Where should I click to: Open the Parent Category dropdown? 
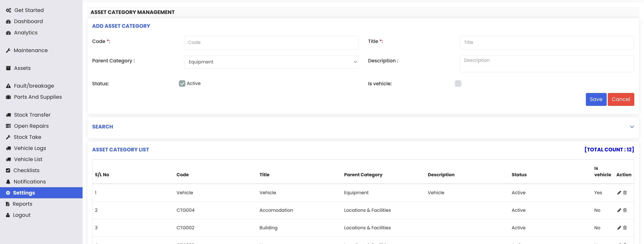[x=271, y=62]
